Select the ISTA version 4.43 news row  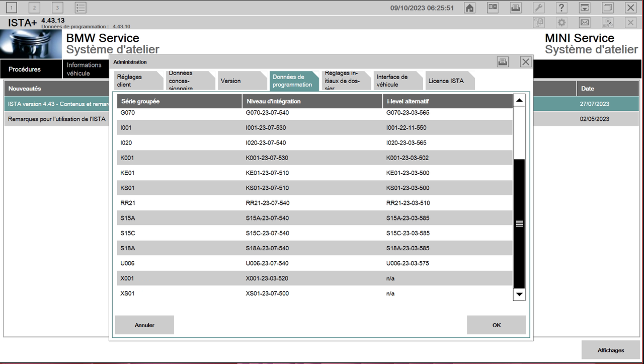coord(57,104)
